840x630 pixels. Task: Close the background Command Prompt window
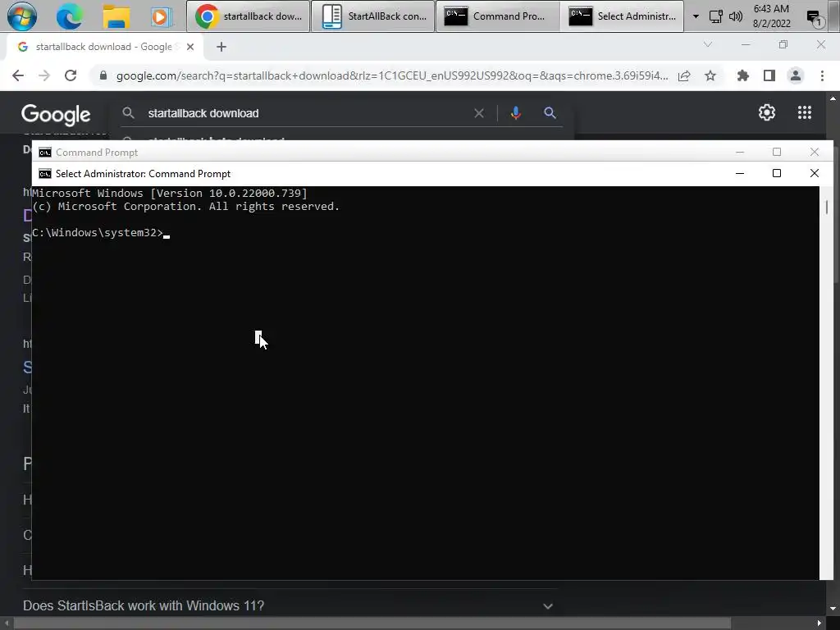click(815, 152)
